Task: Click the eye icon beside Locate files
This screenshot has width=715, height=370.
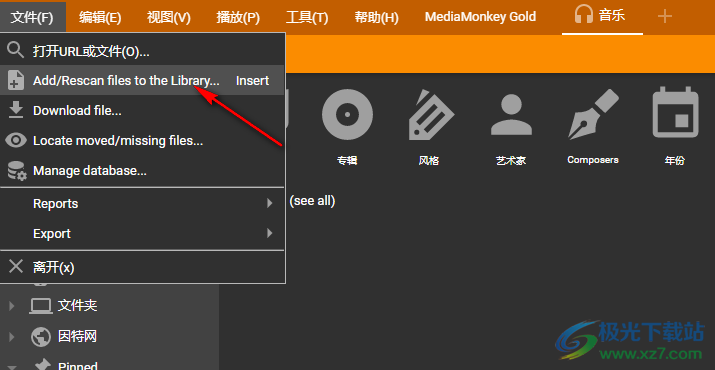Action: (16, 141)
